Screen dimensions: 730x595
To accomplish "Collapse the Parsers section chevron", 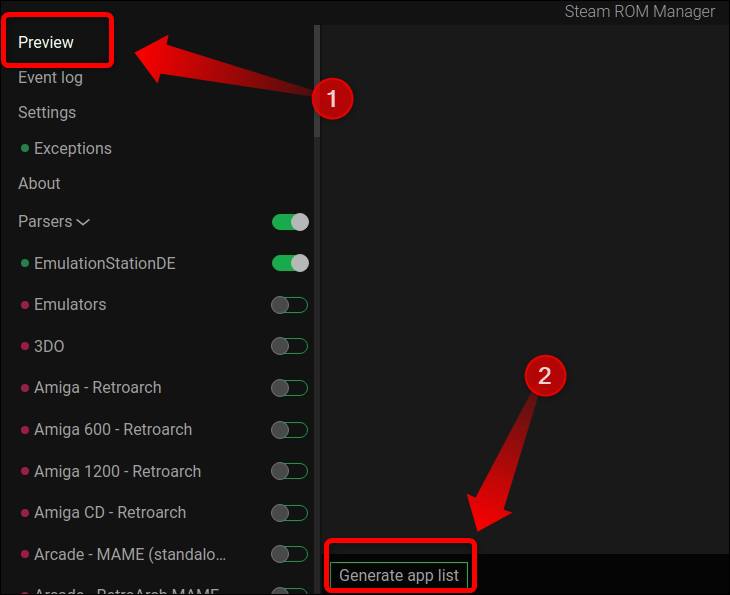I will tap(83, 222).
